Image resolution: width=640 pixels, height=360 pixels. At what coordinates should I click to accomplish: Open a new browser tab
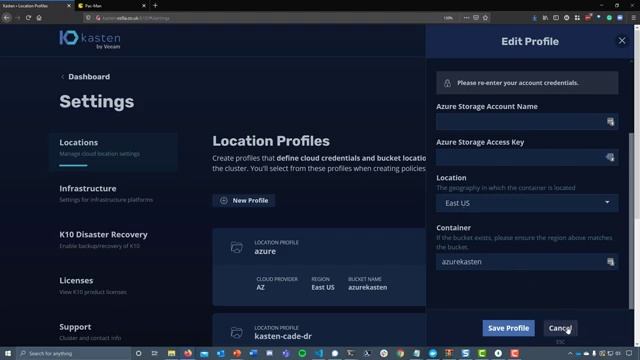155,6
